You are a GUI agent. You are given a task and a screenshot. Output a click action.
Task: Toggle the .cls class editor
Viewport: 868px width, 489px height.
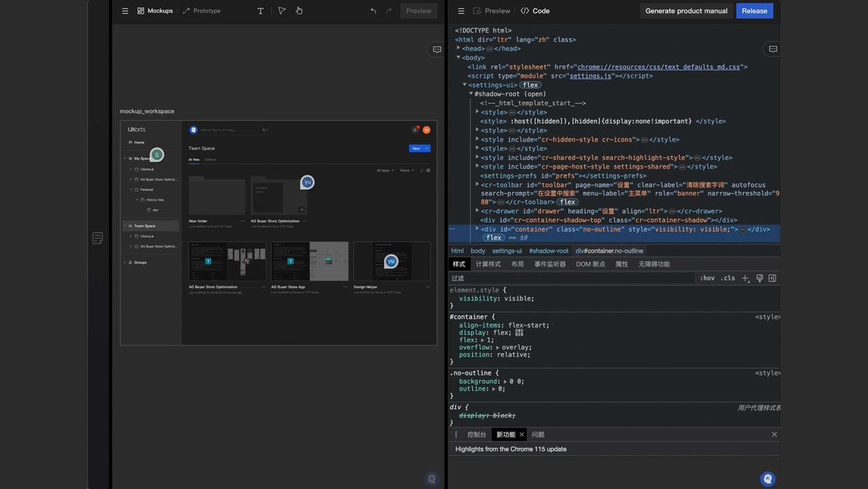click(x=728, y=278)
